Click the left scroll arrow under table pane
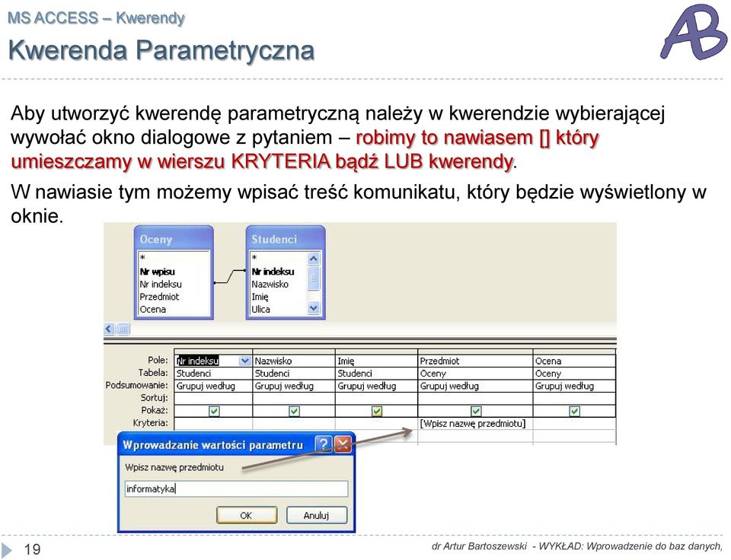The image size is (731, 560). tap(109, 329)
